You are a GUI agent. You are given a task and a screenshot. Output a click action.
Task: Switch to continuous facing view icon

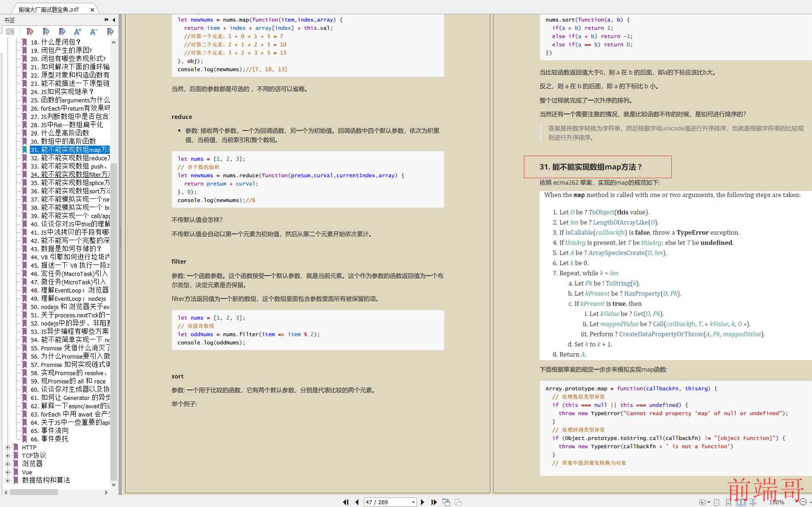point(753,502)
